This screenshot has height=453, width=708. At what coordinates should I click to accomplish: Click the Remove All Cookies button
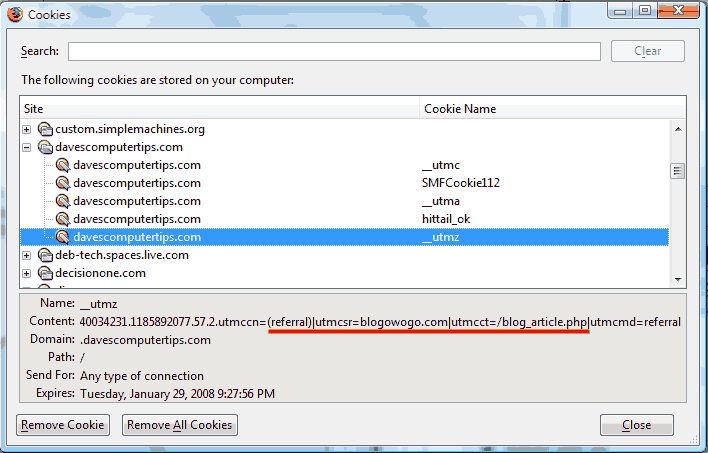click(180, 425)
